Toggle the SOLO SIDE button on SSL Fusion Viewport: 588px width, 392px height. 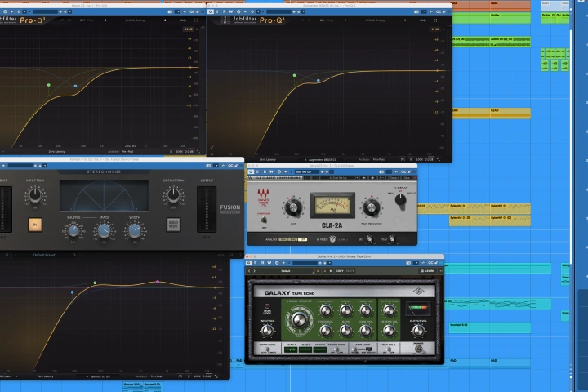click(173, 225)
